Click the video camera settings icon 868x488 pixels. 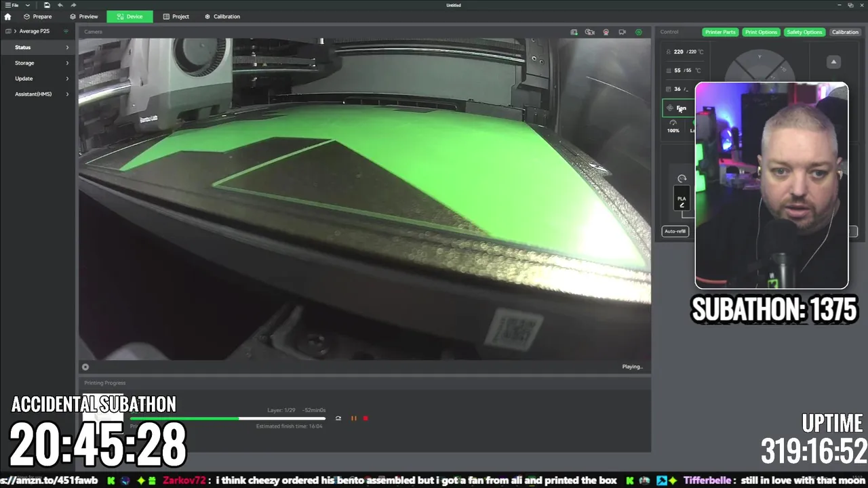(x=622, y=32)
